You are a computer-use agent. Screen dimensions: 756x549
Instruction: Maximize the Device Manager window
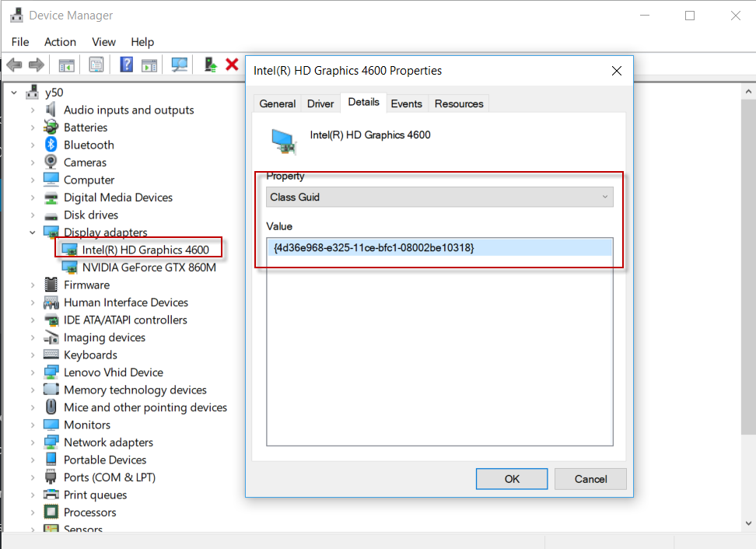click(690, 16)
